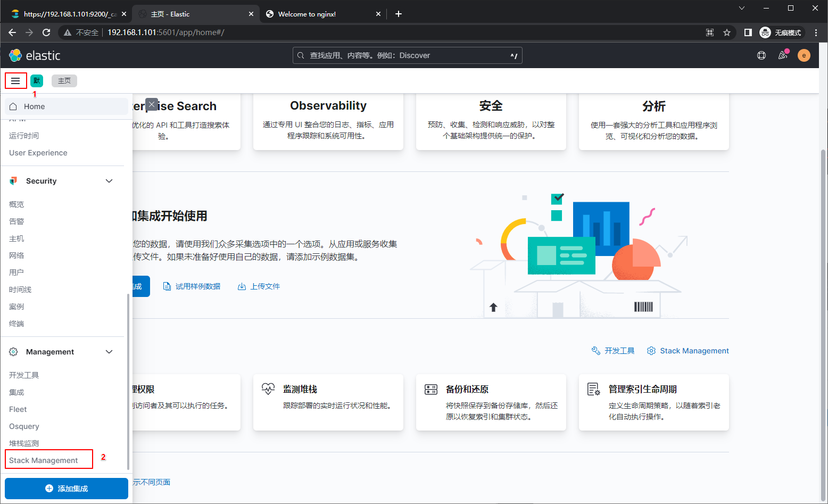Viewport: 828px width, 504px height.
Task: Open Chrome three-dot menu
Action: coord(816,32)
